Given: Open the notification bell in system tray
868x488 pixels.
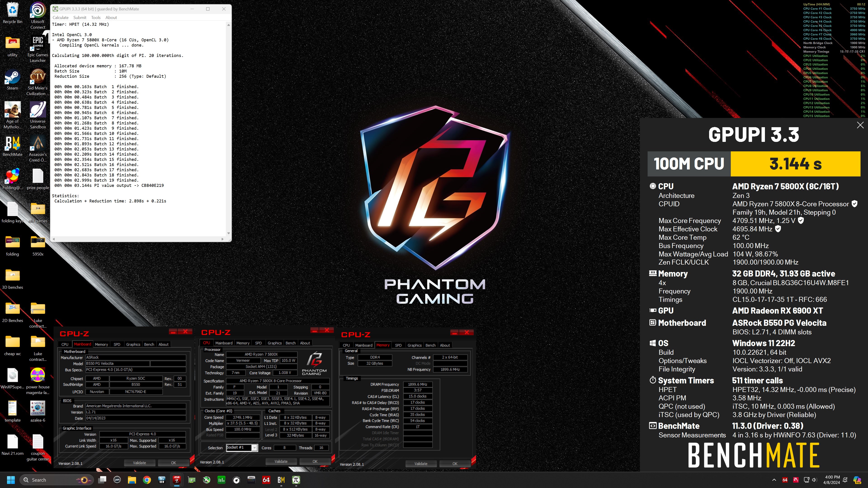Looking at the screenshot, I should pos(845,480).
